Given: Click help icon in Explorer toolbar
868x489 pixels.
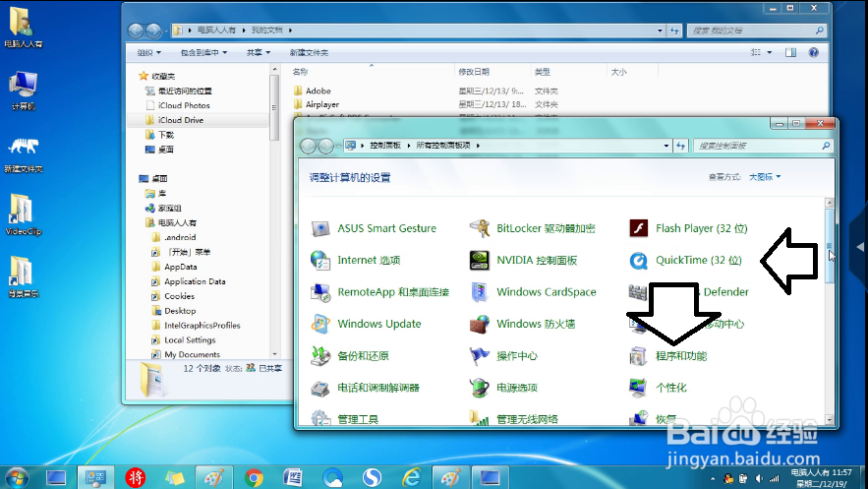Looking at the screenshot, I should click(x=813, y=52).
